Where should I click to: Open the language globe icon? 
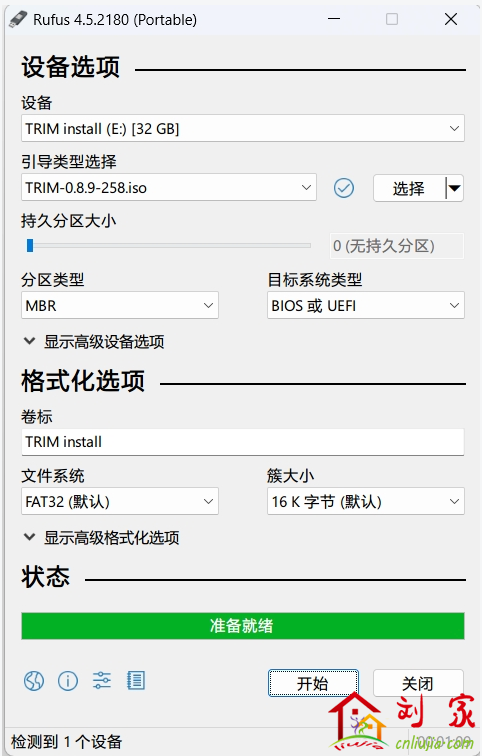click(34, 681)
